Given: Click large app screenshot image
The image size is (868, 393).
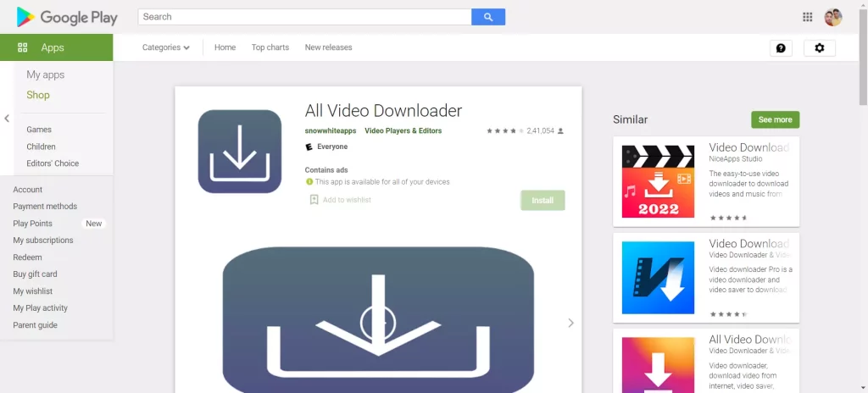Looking at the screenshot, I should pos(378,320).
